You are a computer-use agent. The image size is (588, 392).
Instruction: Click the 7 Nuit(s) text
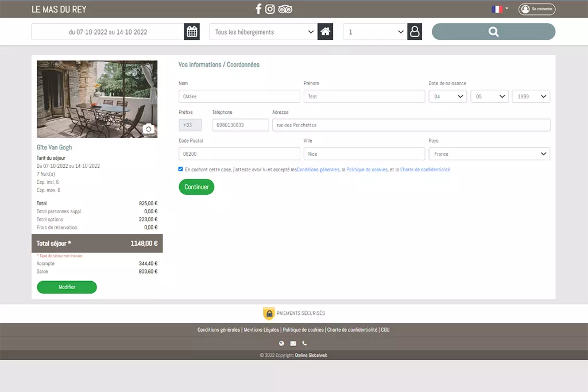[46, 174]
